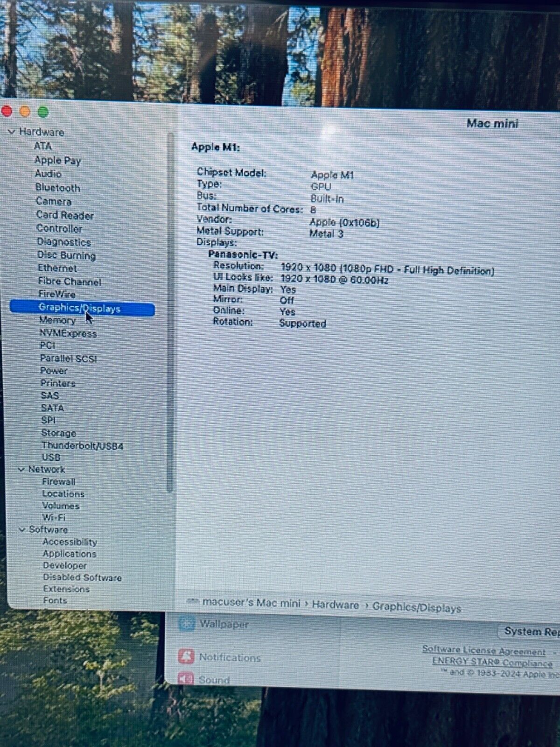Select Controller in the sidebar
This screenshot has width=560, height=747.
coord(59,229)
